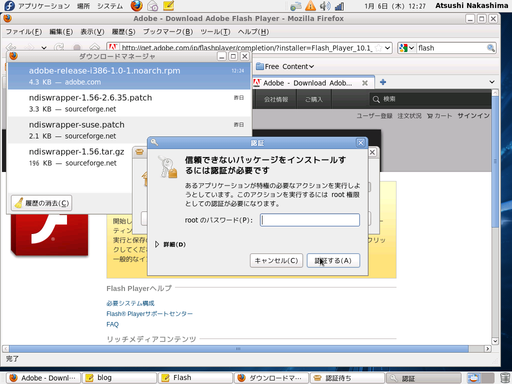Open the search engine selector dropdown
Viewport: 512px width, 384px height.
(407, 48)
